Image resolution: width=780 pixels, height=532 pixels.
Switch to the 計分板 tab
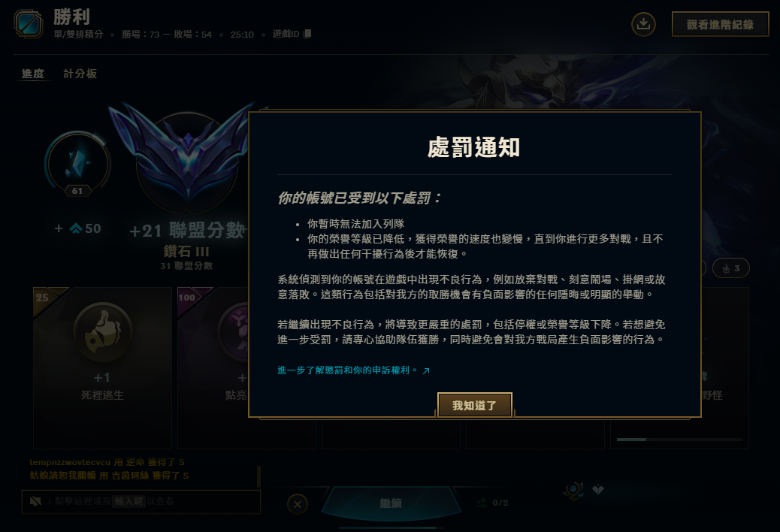pyautogui.click(x=80, y=74)
